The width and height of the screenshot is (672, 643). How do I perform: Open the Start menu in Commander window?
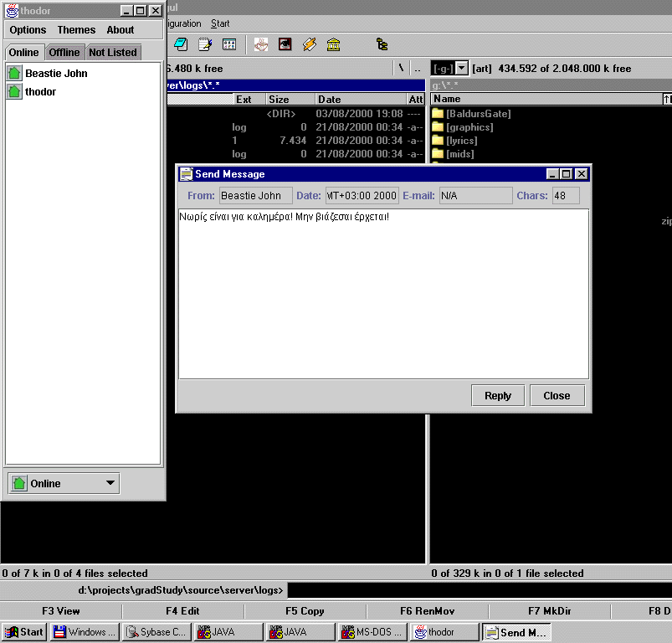pyautogui.click(x=220, y=23)
